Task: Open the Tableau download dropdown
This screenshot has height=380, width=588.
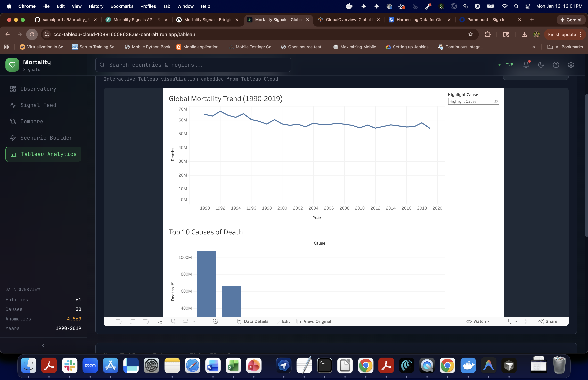Action: (x=512, y=321)
